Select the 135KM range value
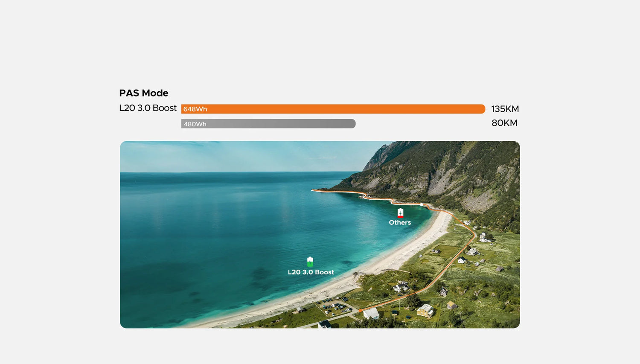The height and width of the screenshot is (364, 640). 505,109
